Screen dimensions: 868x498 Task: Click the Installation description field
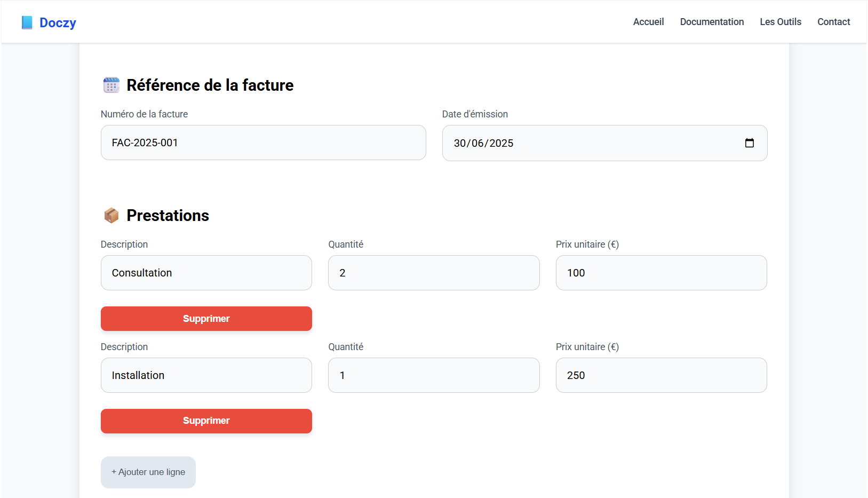pyautogui.click(x=206, y=375)
